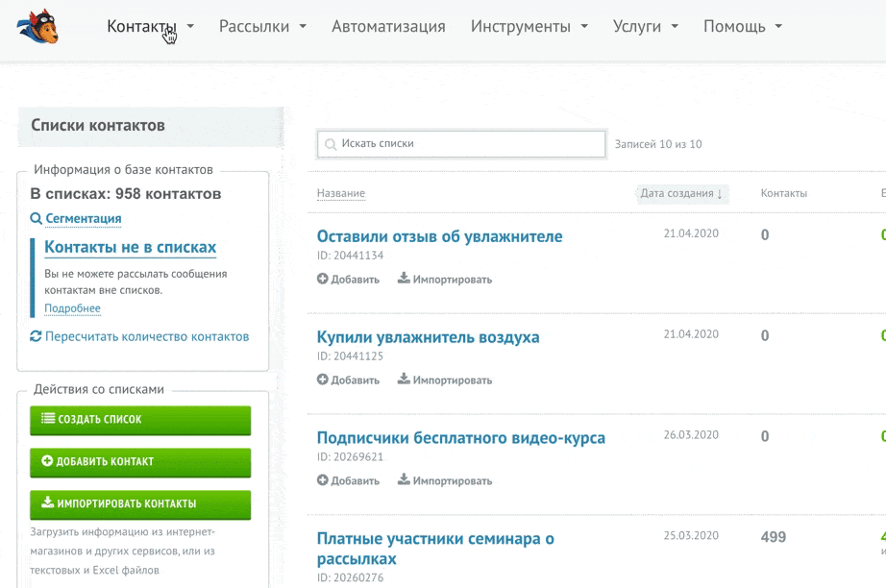The height and width of the screenshot is (588, 886).
Task: Click the Импортировать контакты button
Action: pos(140,503)
